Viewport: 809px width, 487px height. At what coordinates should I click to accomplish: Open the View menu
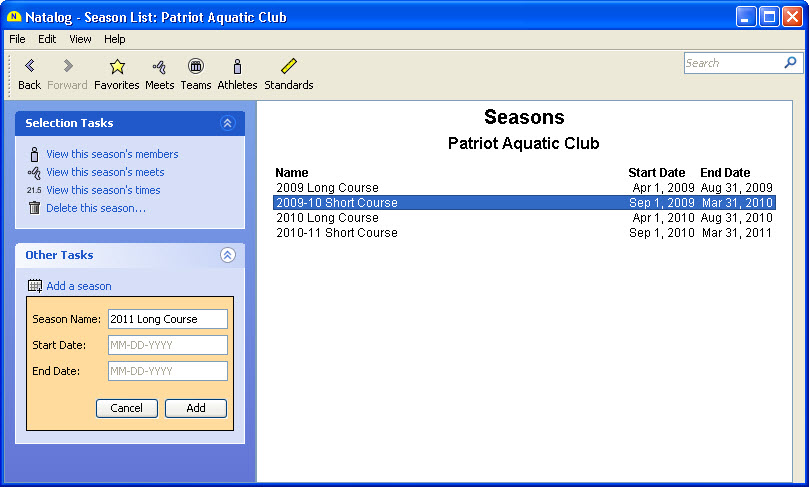tap(80, 39)
